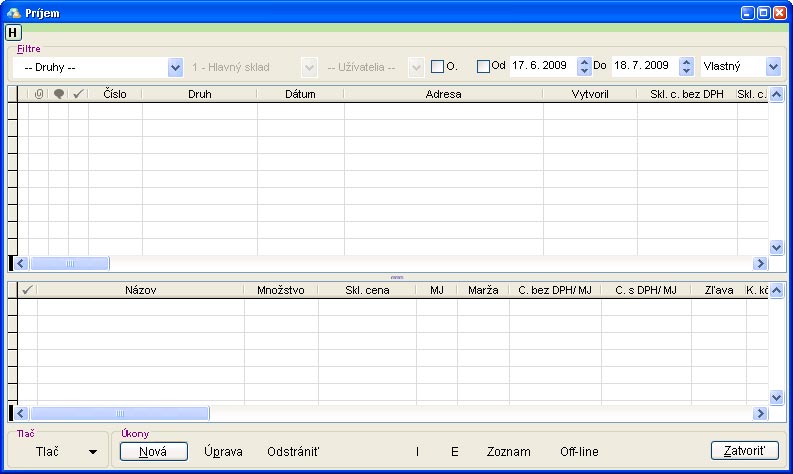This screenshot has height=474, width=793.
Task: Toggle the O. checkbox
Action: (437, 67)
